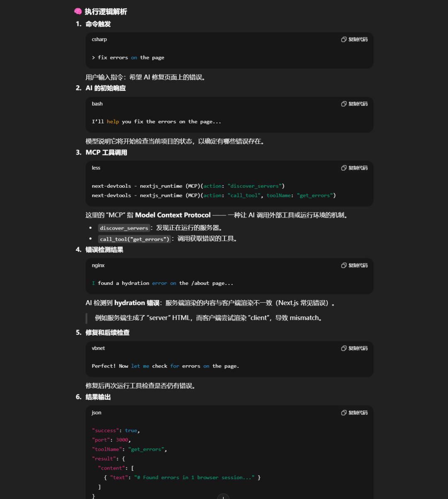Screen dimensions: 448x499
Task: Copy the csharp code block
Action: click(x=354, y=39)
